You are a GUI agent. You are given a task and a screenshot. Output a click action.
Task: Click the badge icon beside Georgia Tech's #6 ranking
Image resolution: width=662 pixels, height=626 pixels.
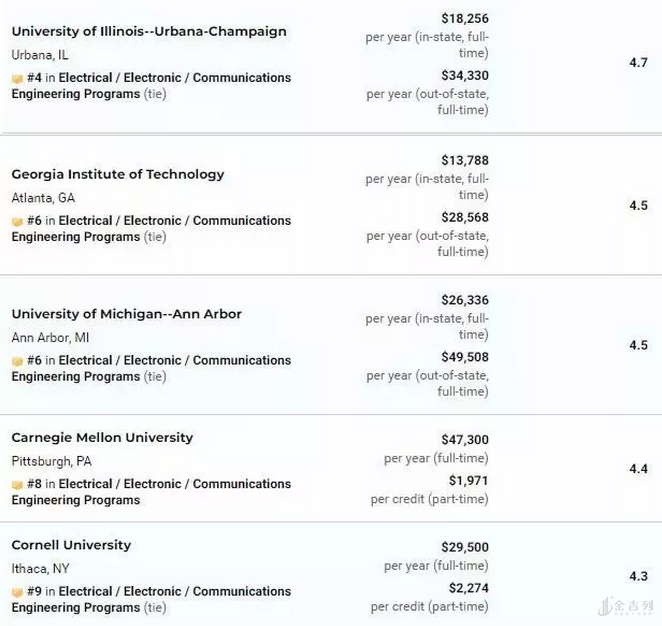(x=17, y=221)
